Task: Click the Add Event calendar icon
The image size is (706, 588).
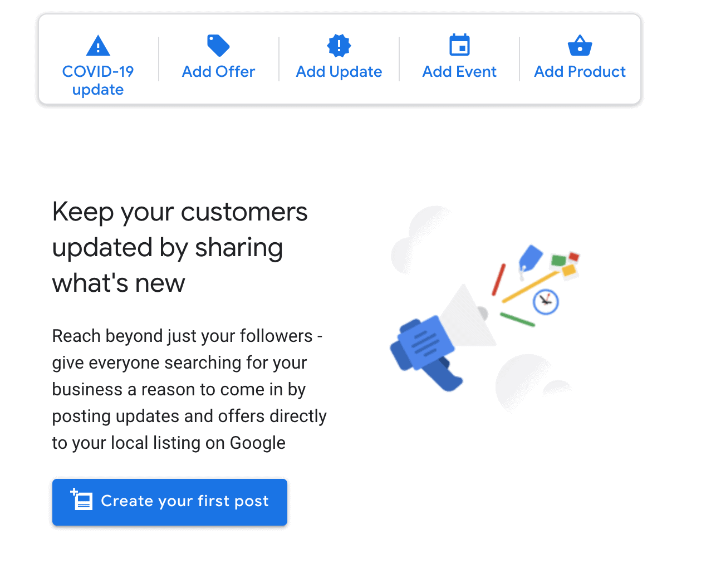Action: click(x=459, y=46)
